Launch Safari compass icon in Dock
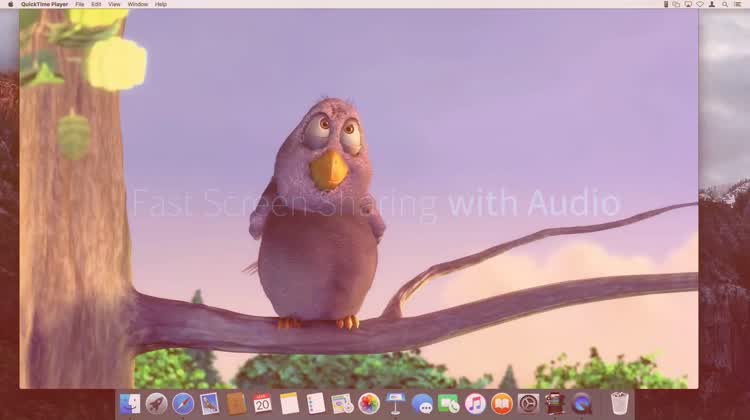This screenshot has height=420, width=750. tap(183, 404)
